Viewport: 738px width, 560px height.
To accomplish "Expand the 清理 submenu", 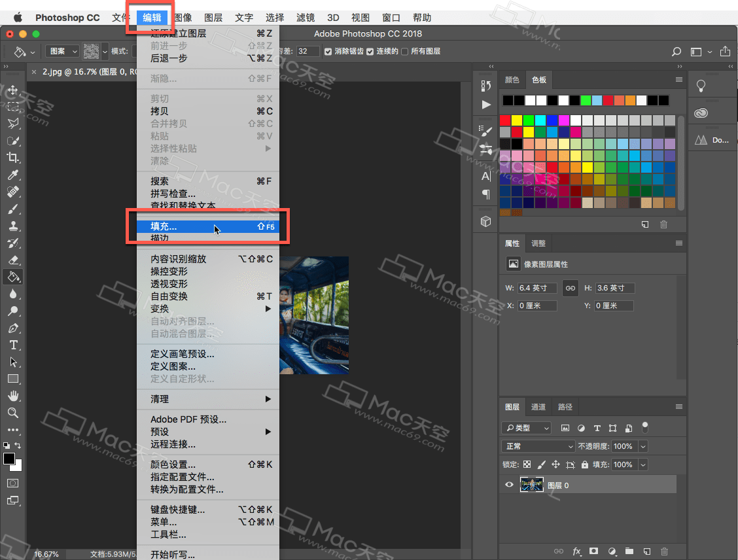I will click(x=208, y=399).
